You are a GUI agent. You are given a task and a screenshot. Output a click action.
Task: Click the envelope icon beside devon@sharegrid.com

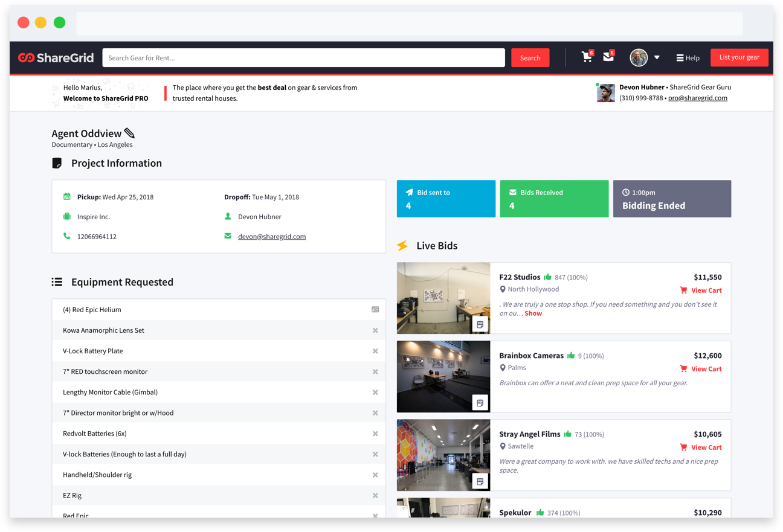click(x=228, y=236)
